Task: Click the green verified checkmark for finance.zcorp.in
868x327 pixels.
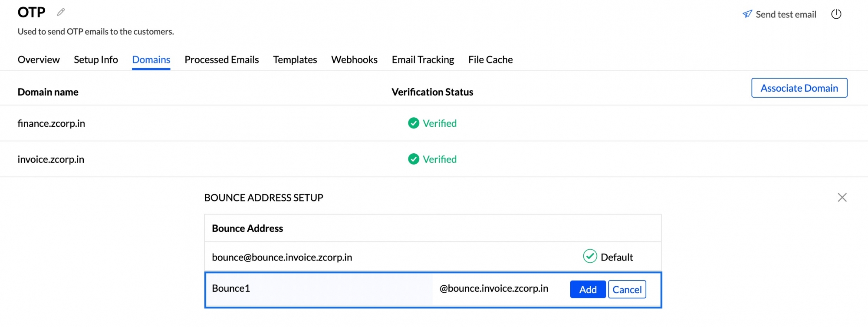Action: point(414,123)
